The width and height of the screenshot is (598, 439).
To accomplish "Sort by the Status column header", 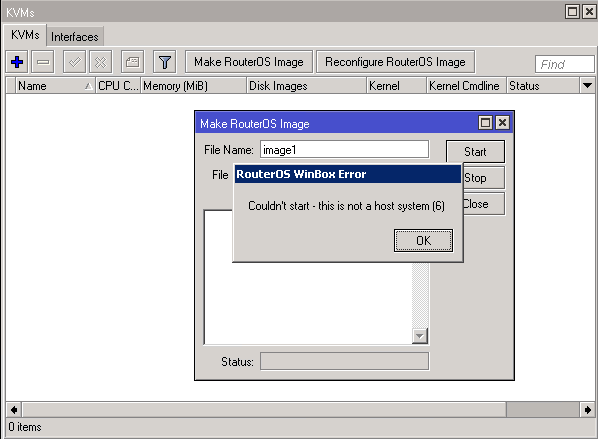I will 543,86.
